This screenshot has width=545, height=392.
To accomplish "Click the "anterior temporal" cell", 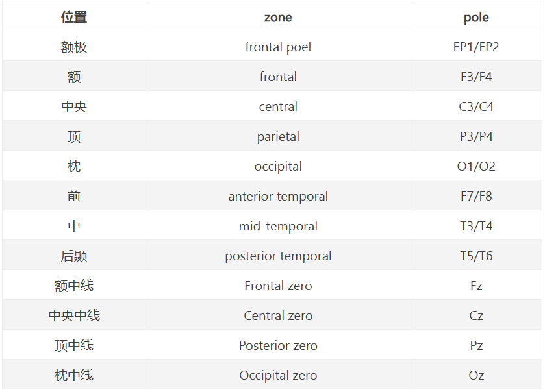I will click(278, 196).
